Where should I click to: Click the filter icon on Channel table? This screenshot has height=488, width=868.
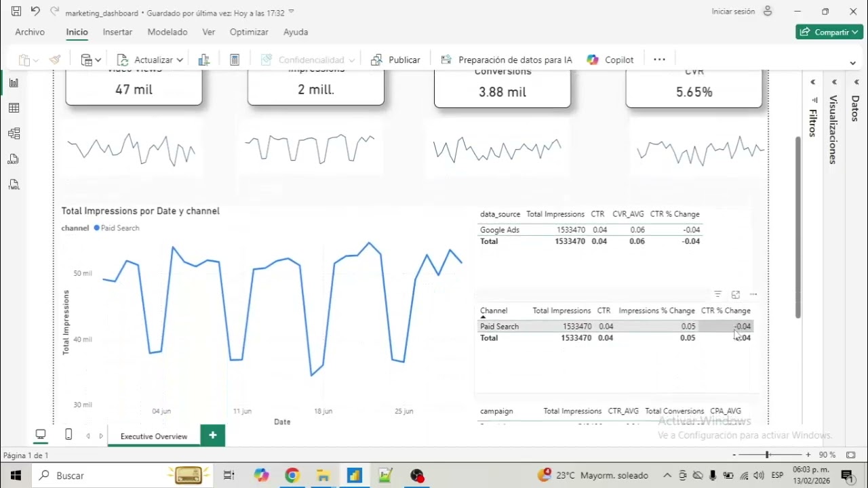click(x=718, y=294)
